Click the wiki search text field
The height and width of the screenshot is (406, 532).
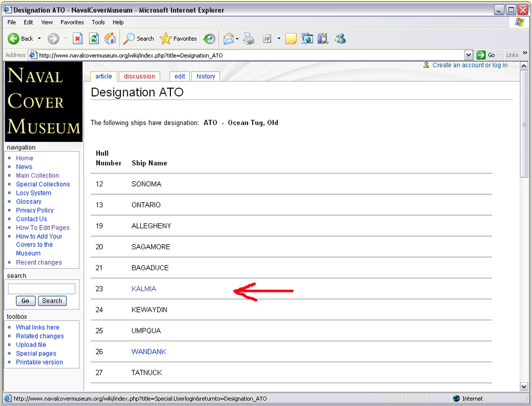(x=41, y=289)
